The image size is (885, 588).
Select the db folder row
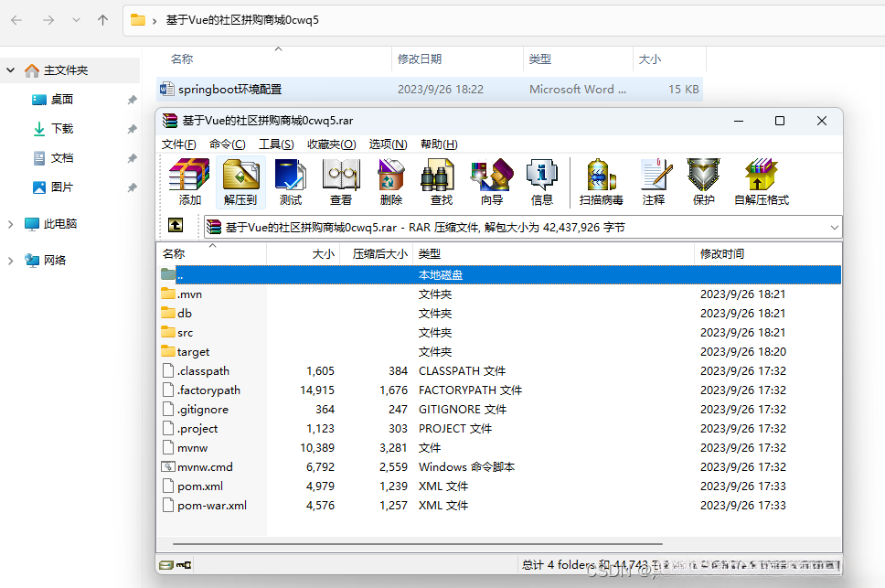coord(500,313)
